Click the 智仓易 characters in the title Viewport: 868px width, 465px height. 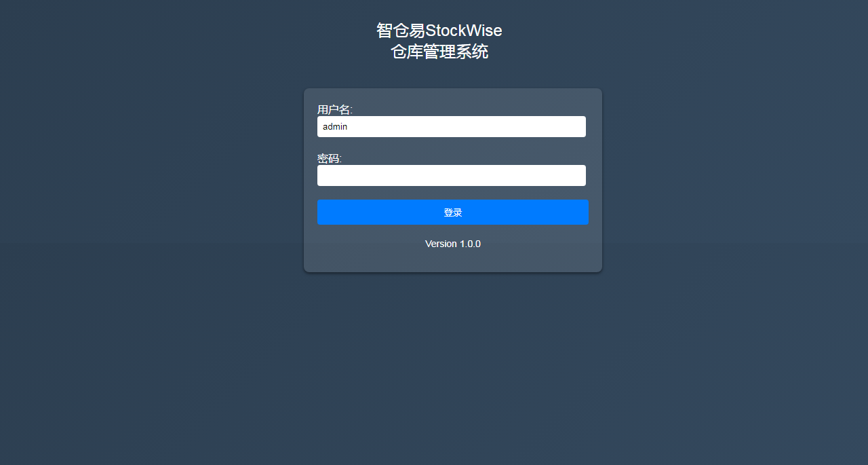click(x=401, y=31)
